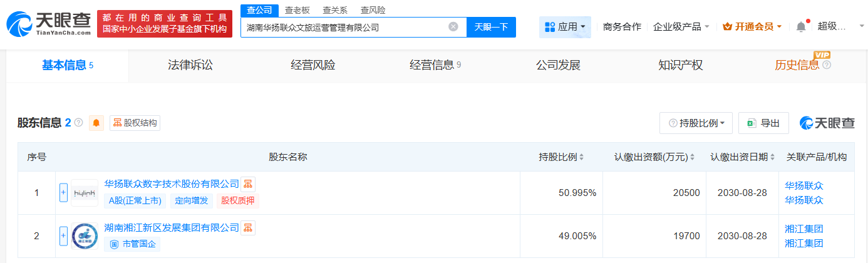Sort by the 持股比例 column arrows

[582, 157]
